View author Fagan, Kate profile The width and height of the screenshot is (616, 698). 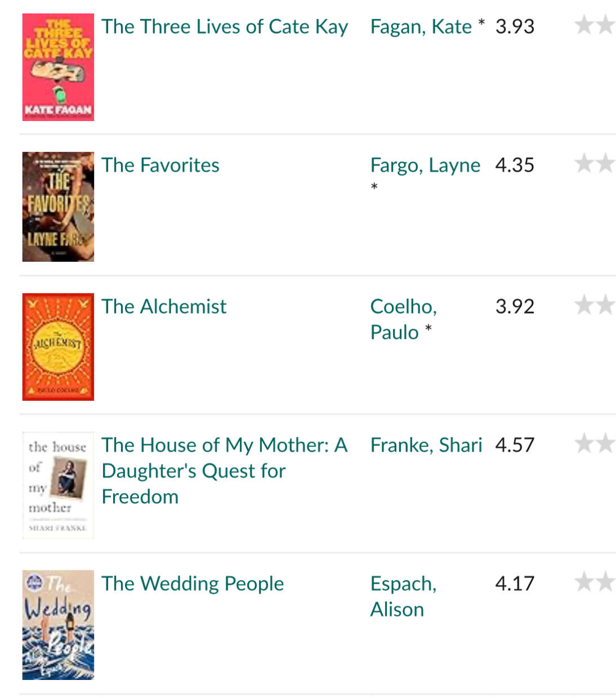point(421,26)
